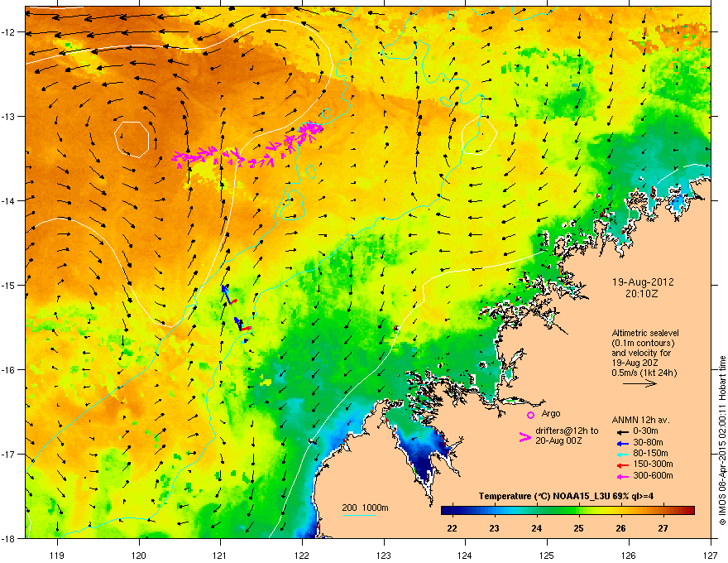Click the dark blue cold-water bay near 123.5E 17S
The image size is (728, 563).
click(425, 458)
